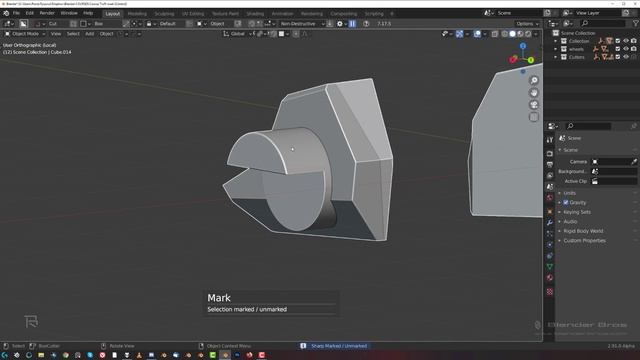Click the Background scene field
This screenshot has height=360, width=640.
click(614, 171)
